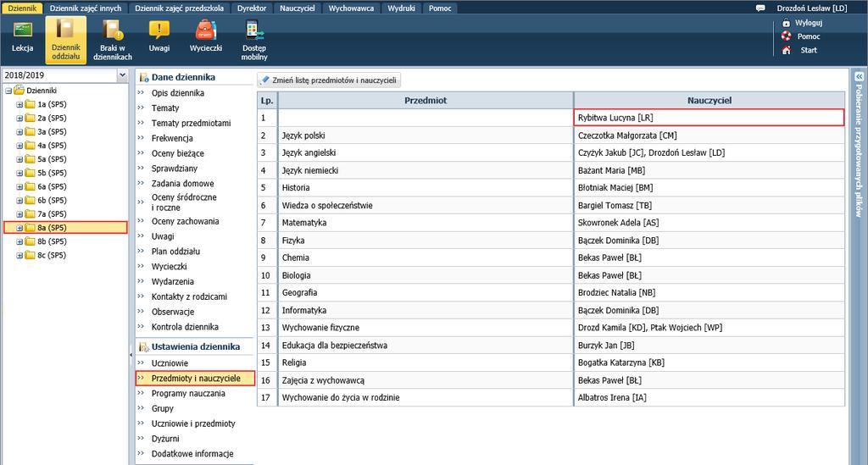Click the Rybitwa Lucyna [LR] cell
Image resolution: width=868 pixels, height=465 pixels.
[709, 118]
